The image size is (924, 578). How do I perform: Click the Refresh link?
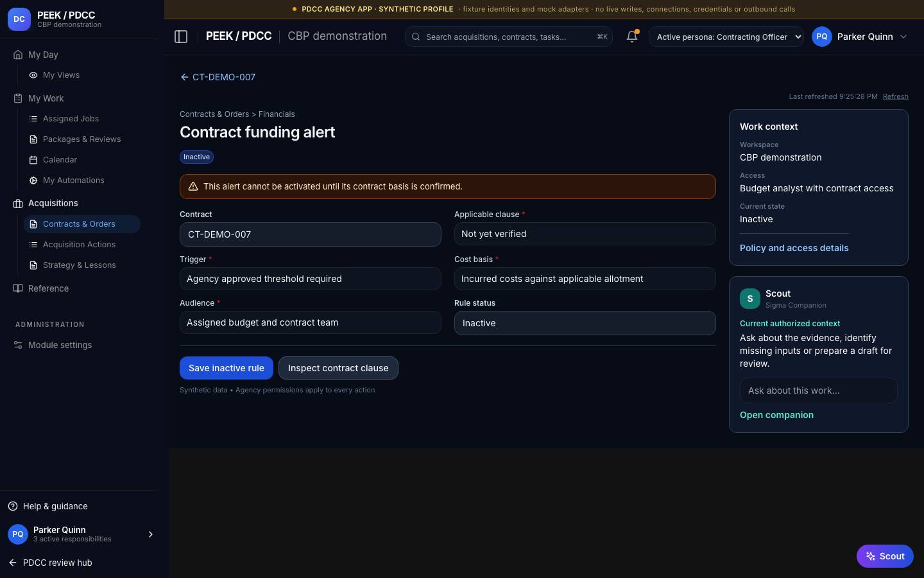pos(896,96)
